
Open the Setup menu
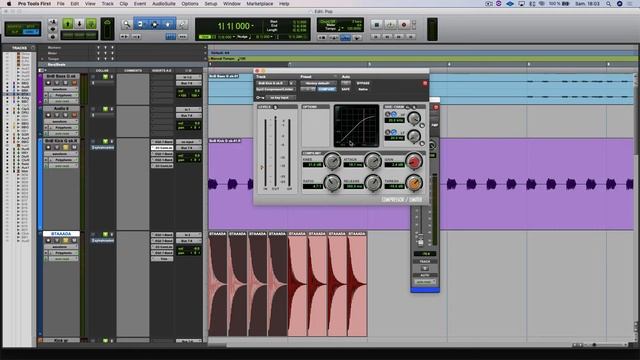[211, 4]
